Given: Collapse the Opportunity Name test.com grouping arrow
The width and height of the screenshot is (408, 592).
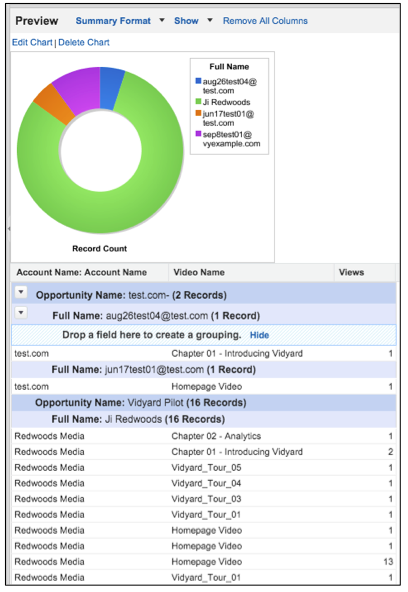Looking at the screenshot, I should [21, 292].
